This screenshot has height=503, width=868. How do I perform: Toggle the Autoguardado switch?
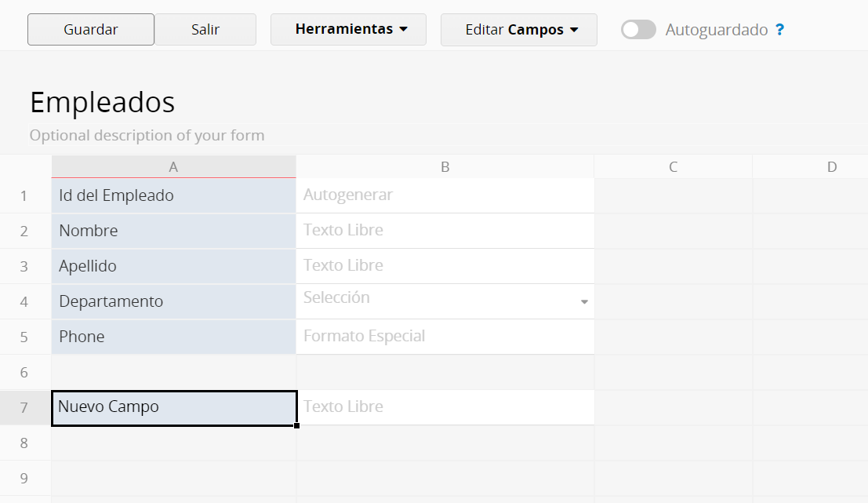point(638,29)
